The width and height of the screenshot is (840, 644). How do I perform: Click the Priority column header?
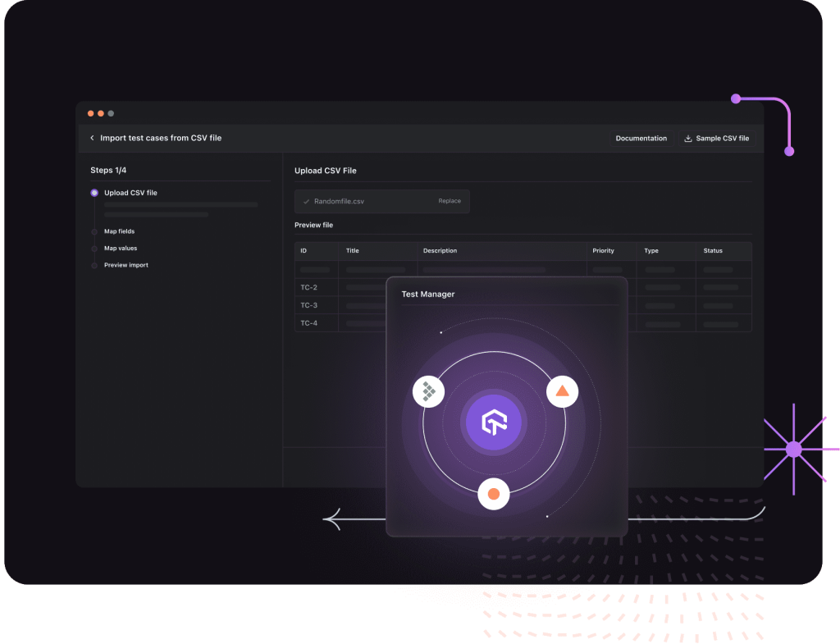[x=603, y=251]
